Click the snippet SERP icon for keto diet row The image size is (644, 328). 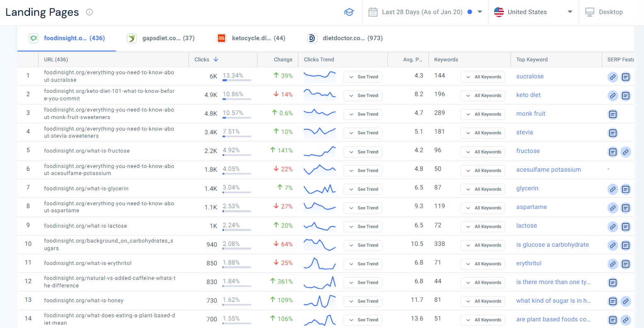(626, 95)
